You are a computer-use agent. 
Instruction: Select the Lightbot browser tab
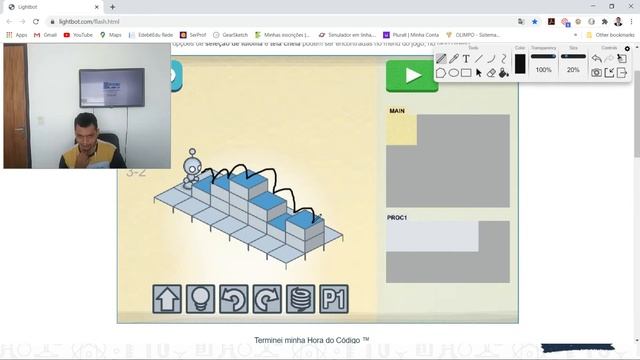coord(53,7)
